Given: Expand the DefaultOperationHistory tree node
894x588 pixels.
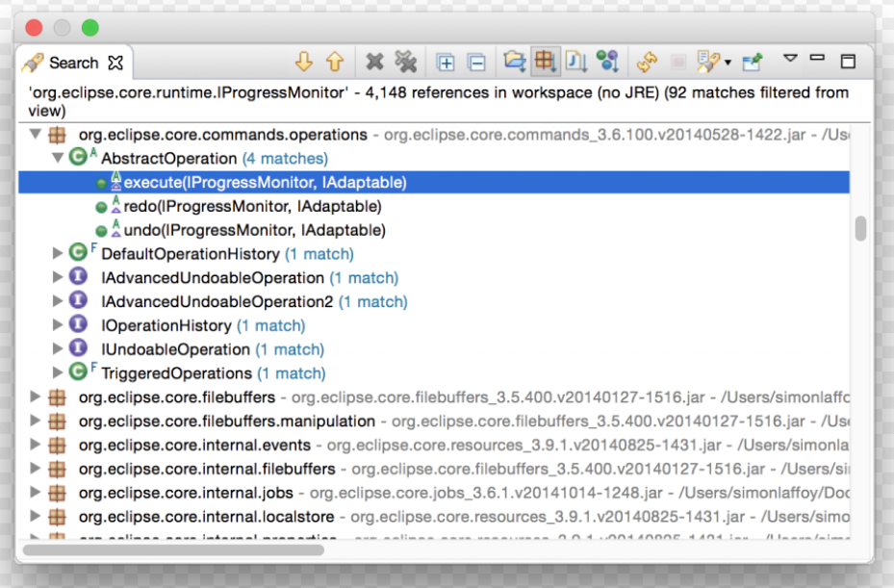Looking at the screenshot, I should tap(58, 253).
